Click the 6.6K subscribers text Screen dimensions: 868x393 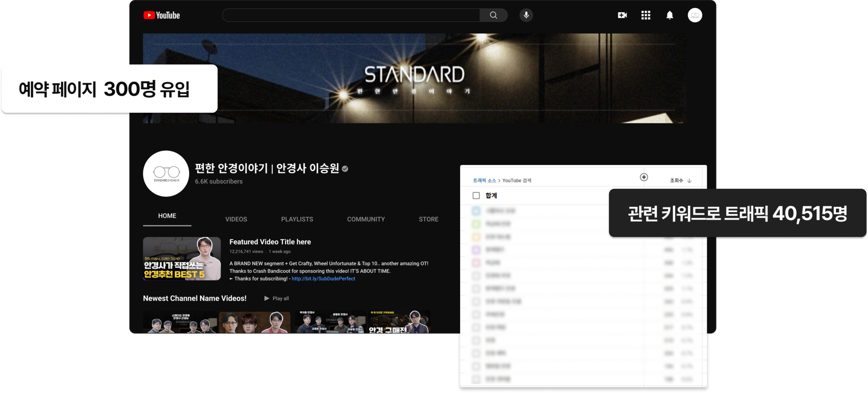[219, 182]
